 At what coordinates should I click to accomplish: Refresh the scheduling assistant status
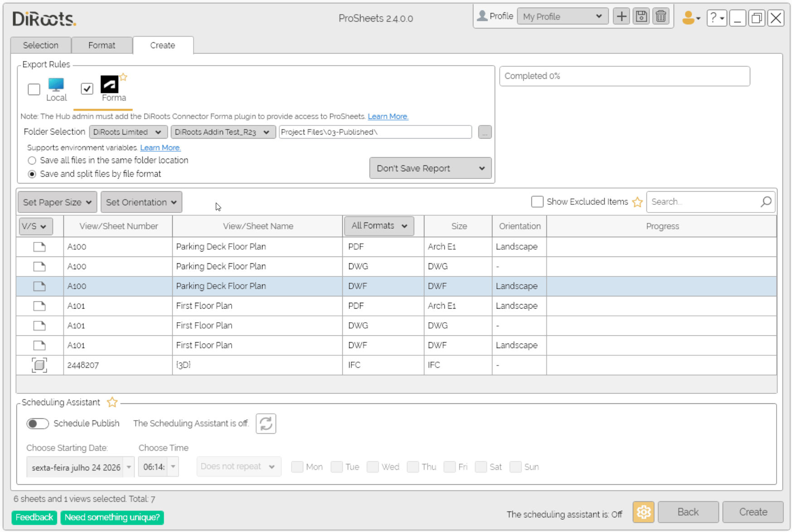pyautogui.click(x=266, y=424)
